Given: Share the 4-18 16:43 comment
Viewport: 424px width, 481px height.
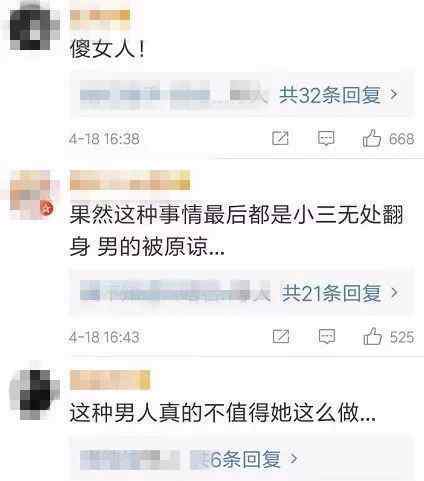Looking at the screenshot, I should click(281, 336).
